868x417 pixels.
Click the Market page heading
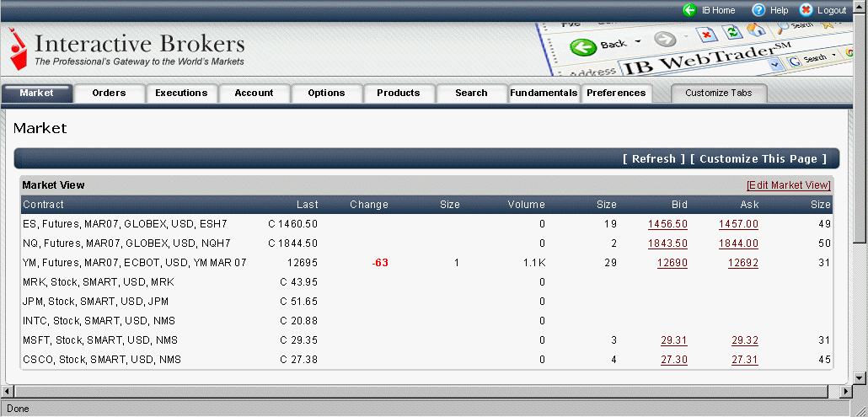(40, 129)
